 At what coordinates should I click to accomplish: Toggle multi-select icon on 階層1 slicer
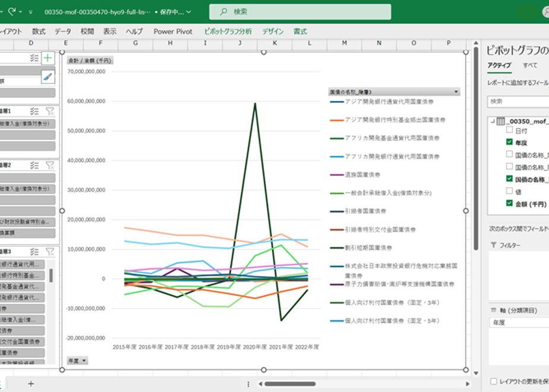(34, 111)
